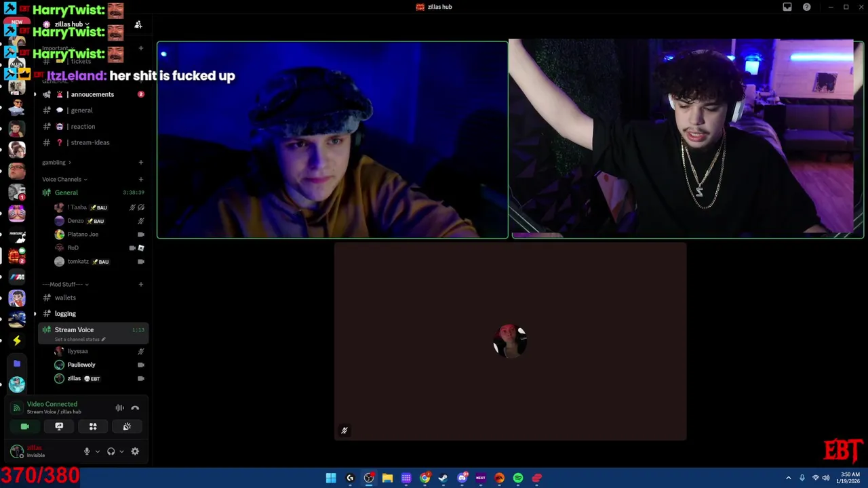Show hidden system tray icons

click(x=788, y=478)
